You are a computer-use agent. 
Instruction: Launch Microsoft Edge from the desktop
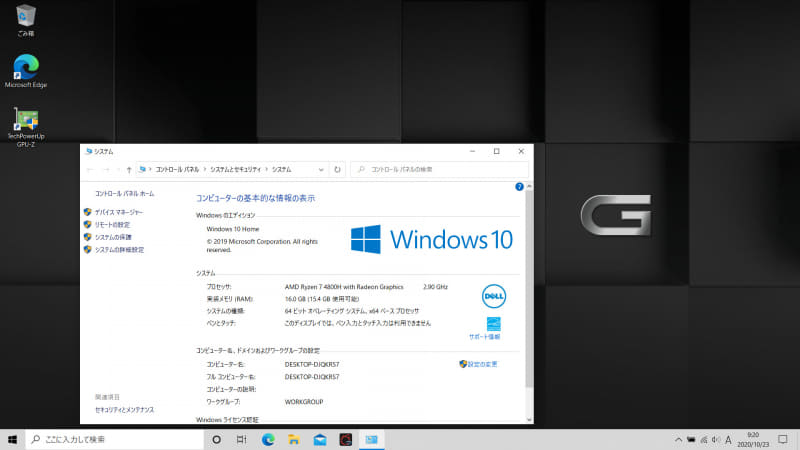point(26,70)
